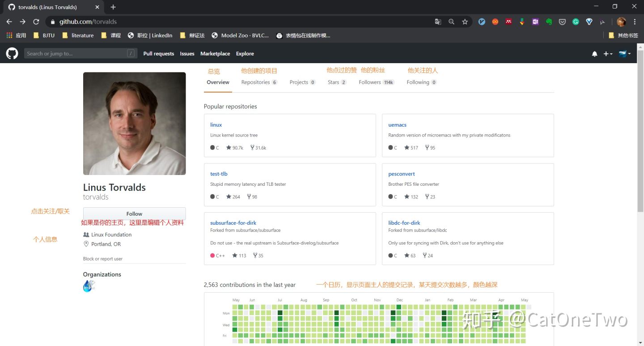Go back with the browser back arrow

pyautogui.click(x=9, y=21)
